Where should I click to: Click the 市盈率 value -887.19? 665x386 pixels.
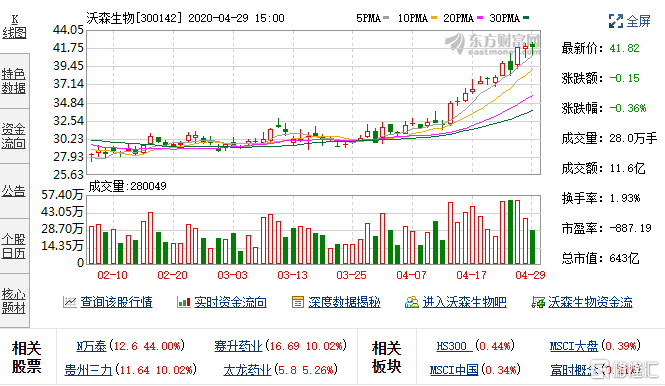630,228
